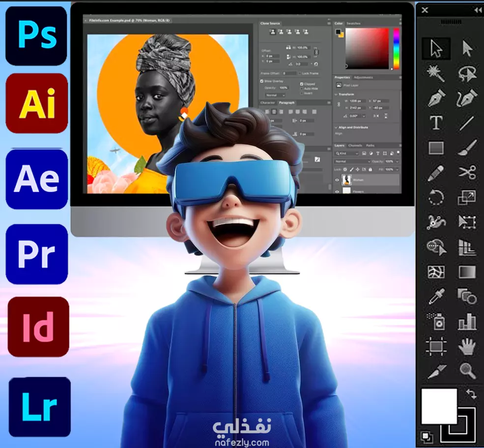
Task: Click the InDesign Id app icon
Action: (38, 327)
